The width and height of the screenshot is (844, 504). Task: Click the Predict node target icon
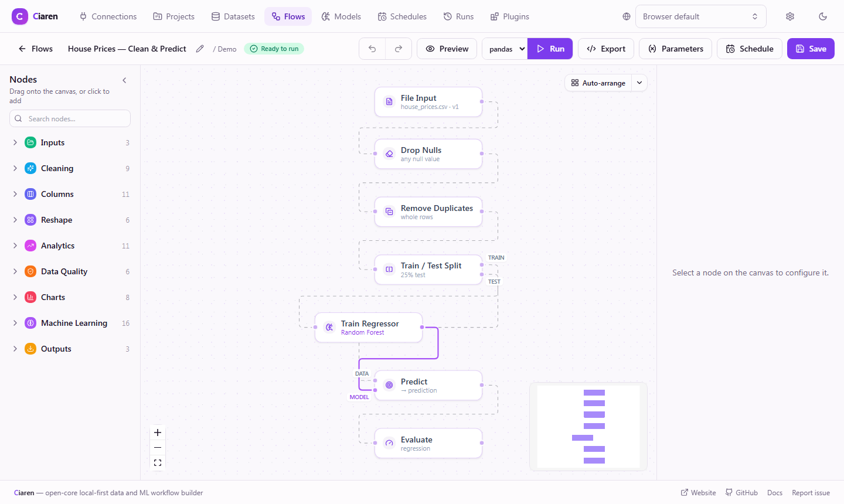[x=389, y=385]
